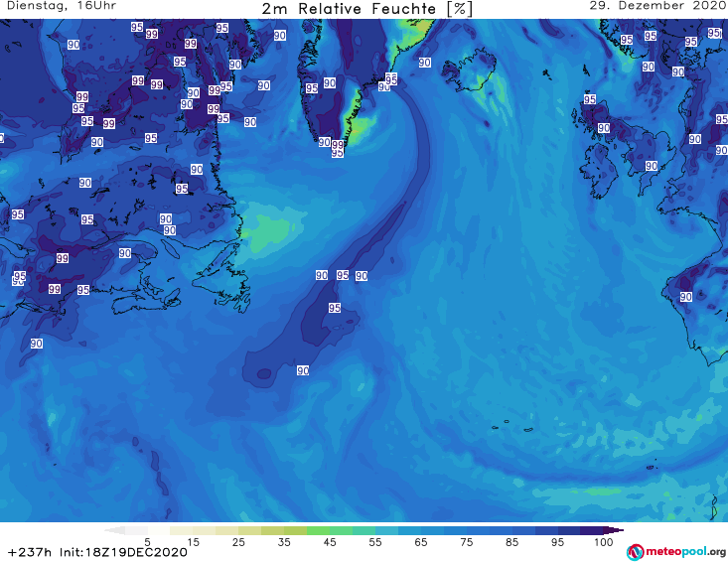728x562 pixels.
Task: Click the '+237h' forecast hour text
Action: (x=30, y=552)
